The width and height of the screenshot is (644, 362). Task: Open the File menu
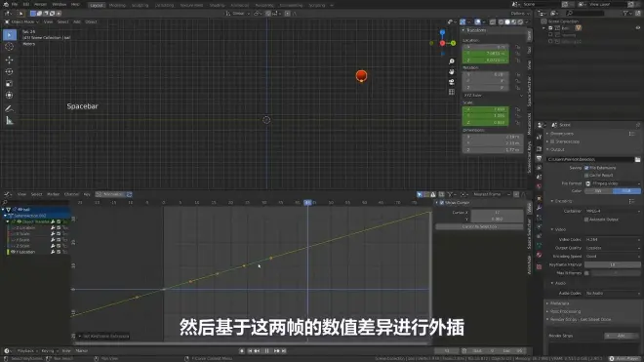pos(15,5)
